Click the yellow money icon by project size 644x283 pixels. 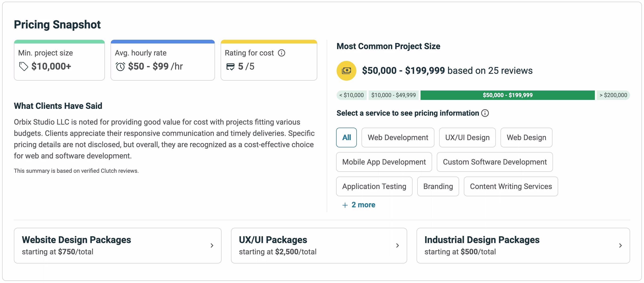click(x=346, y=71)
